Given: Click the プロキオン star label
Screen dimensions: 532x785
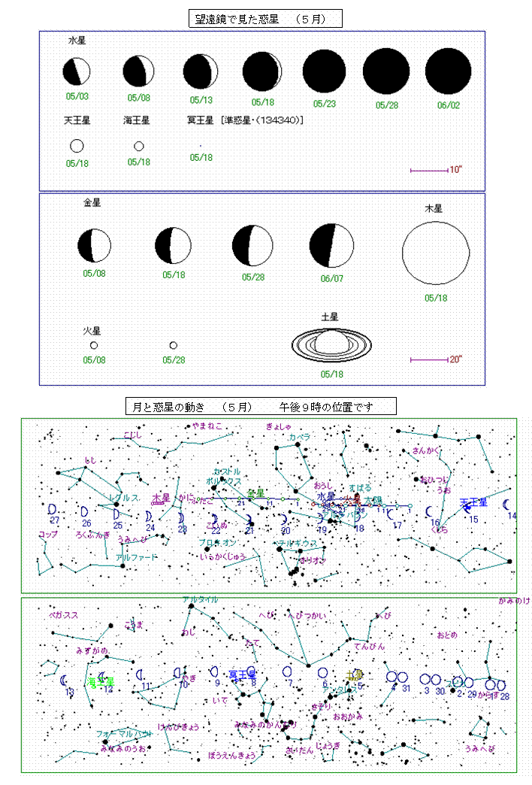Looking at the screenshot, I should [217, 543].
